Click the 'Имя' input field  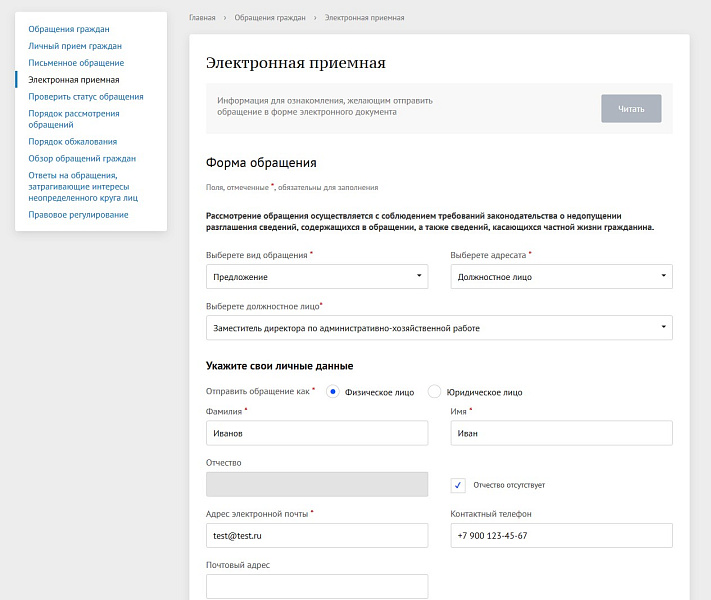click(561, 433)
